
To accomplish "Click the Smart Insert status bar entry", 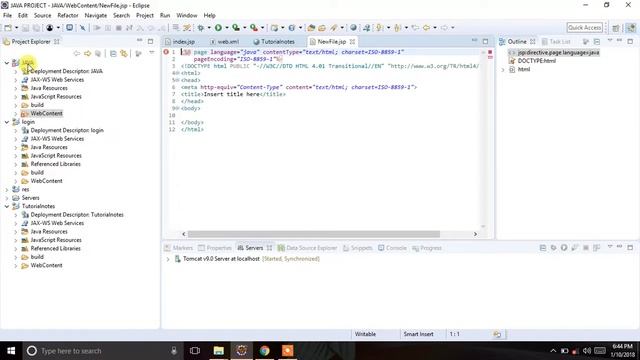I will (x=418, y=334).
